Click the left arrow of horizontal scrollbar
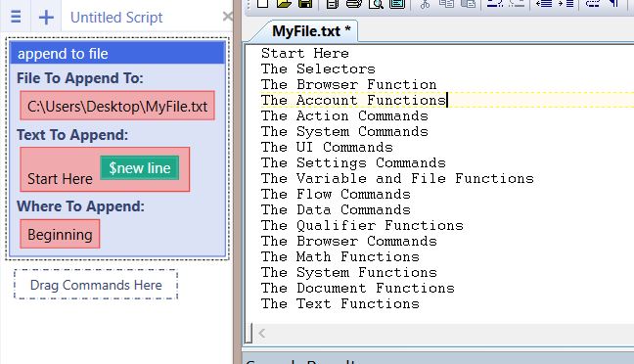The height and width of the screenshot is (364, 634). click(x=261, y=334)
